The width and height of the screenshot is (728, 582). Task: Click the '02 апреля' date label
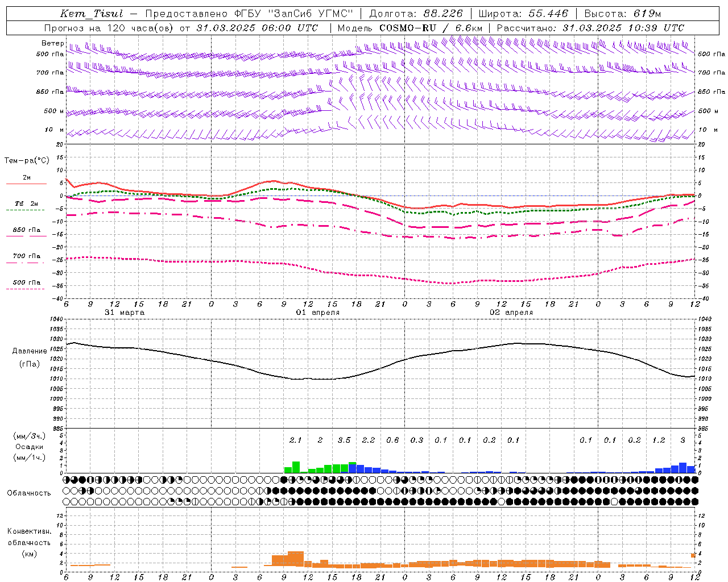511,313
